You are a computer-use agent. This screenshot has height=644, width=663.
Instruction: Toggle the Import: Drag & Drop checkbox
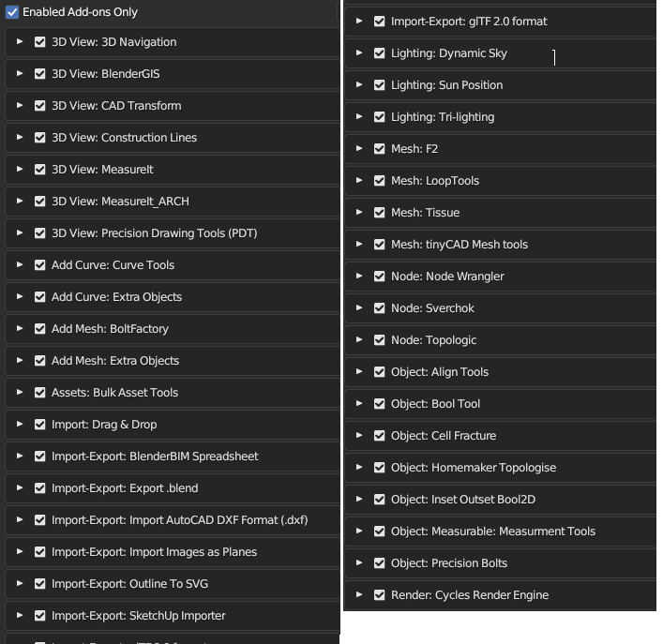pyautogui.click(x=39, y=425)
